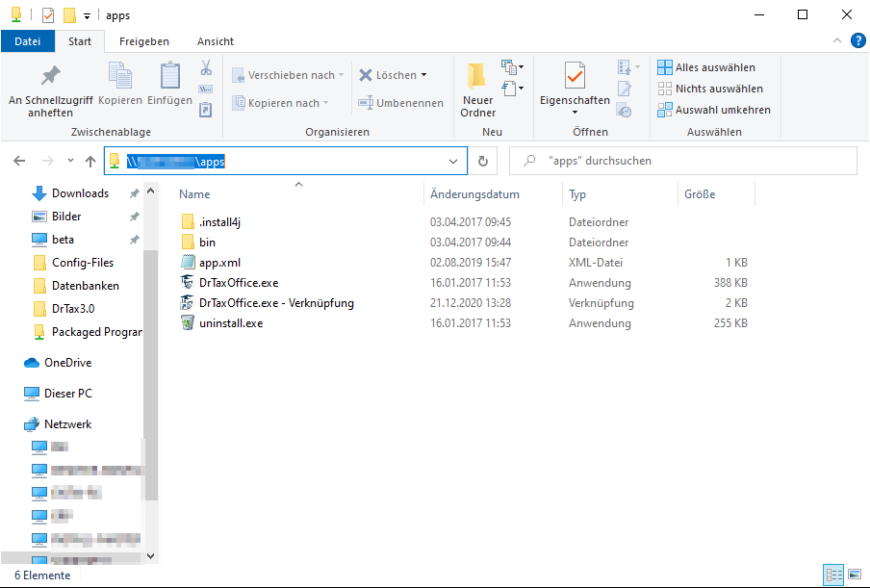870x588 pixels.
Task: Sort by the Typ column header
Action: coord(577,194)
